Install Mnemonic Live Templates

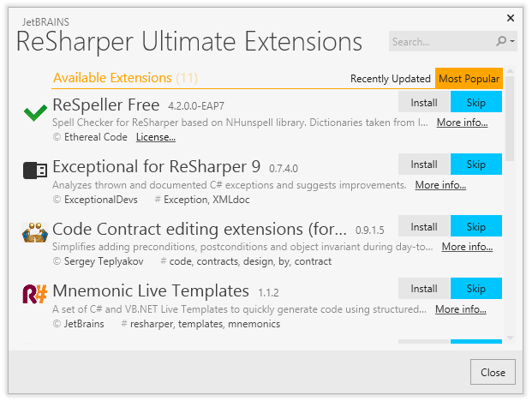point(424,289)
